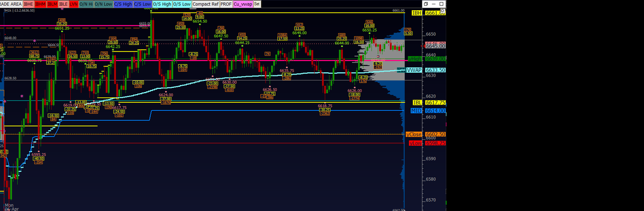This screenshot has height=211, width=644.
Task: Click the Compact Ref button
Action: (x=206, y=4)
